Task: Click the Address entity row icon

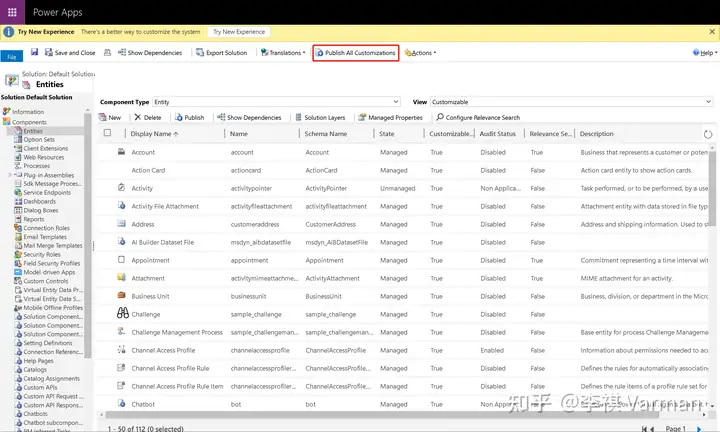Action: point(121,224)
